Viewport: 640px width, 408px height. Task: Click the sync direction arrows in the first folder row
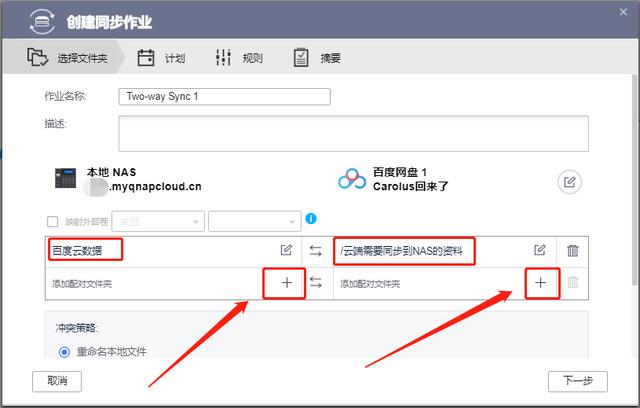tap(316, 250)
